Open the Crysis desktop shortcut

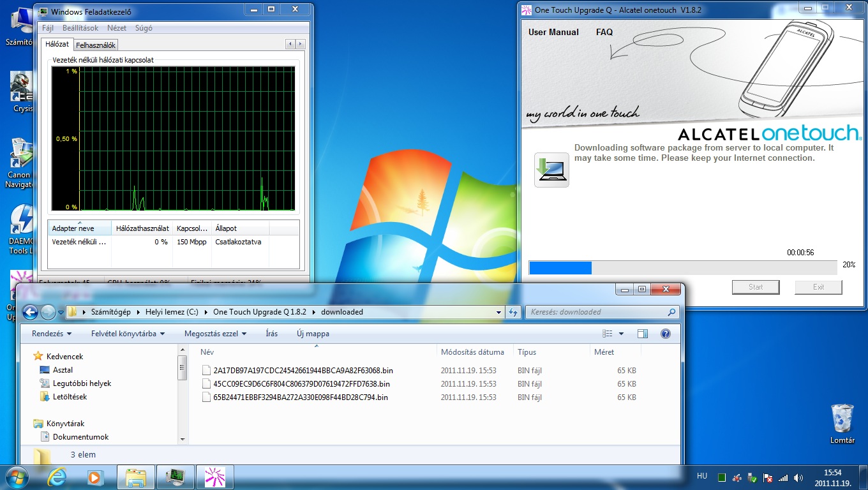point(23,92)
